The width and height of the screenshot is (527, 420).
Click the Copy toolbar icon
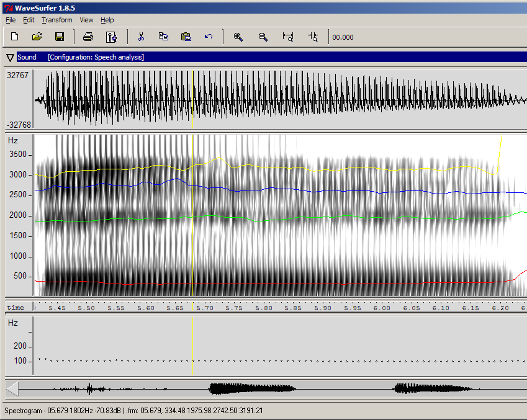163,37
